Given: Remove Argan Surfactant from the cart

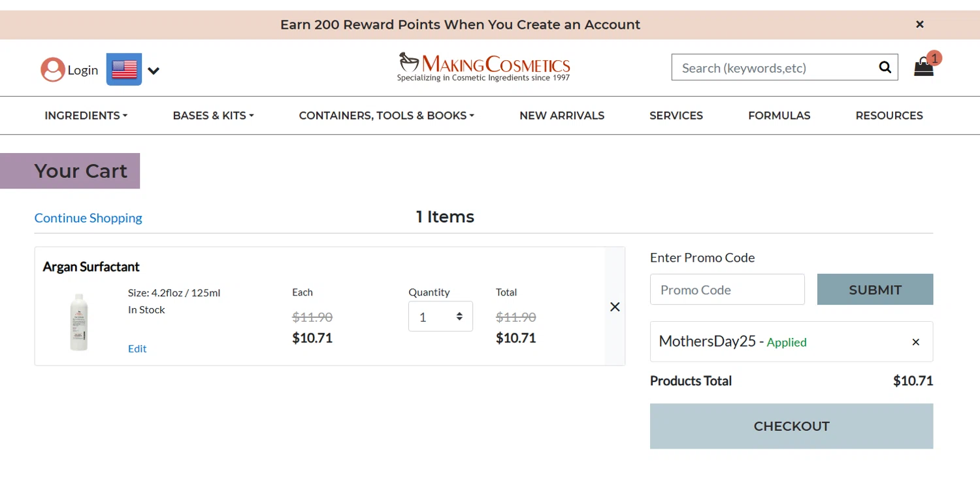Looking at the screenshot, I should click(x=615, y=307).
